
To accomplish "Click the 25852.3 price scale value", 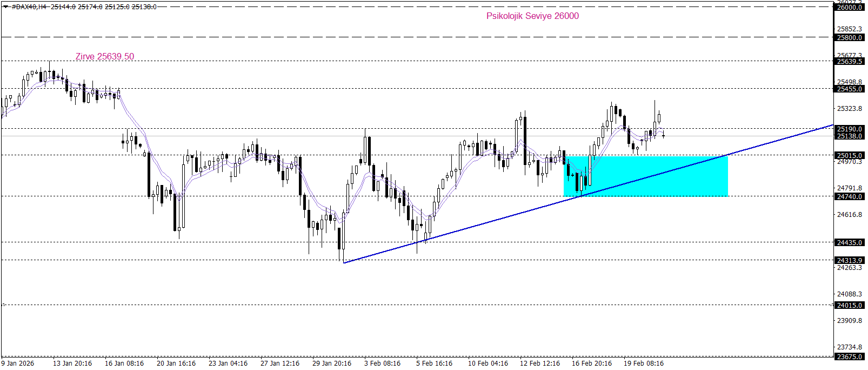I will coord(849,29).
